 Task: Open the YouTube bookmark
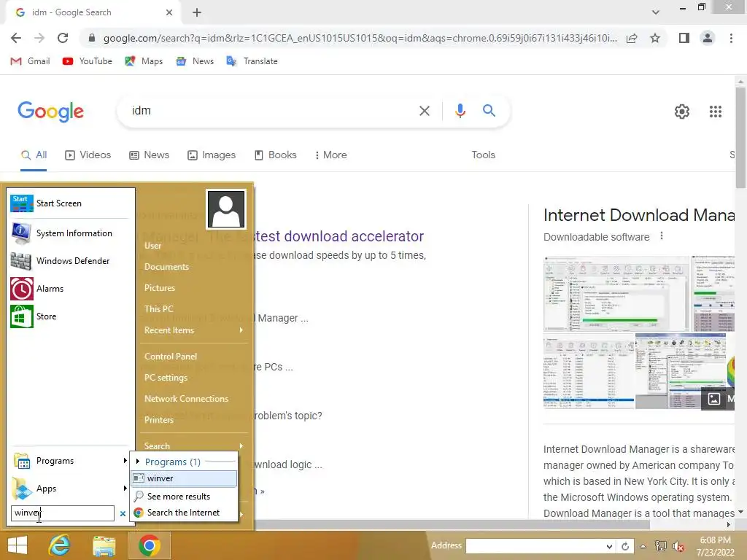[88, 61]
